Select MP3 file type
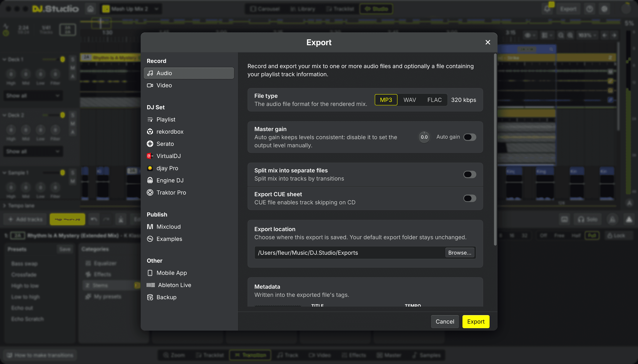This screenshot has width=638, height=364. click(386, 100)
